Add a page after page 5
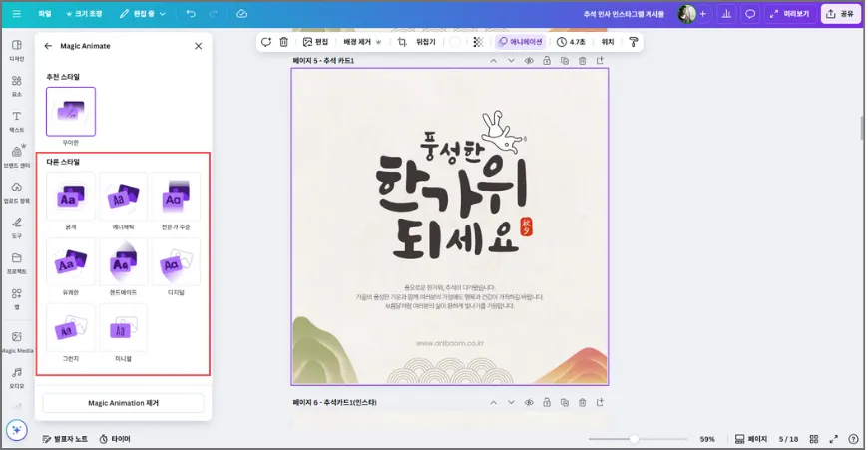 tap(600, 60)
